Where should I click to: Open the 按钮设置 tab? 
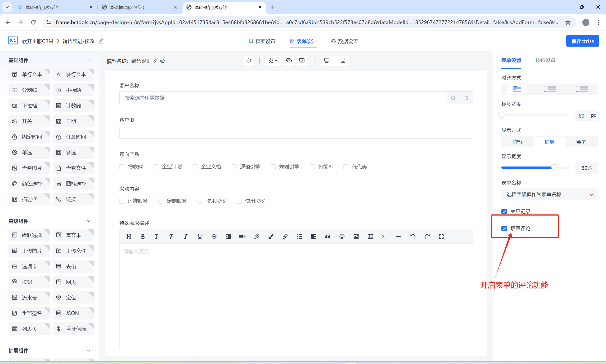tap(545, 60)
